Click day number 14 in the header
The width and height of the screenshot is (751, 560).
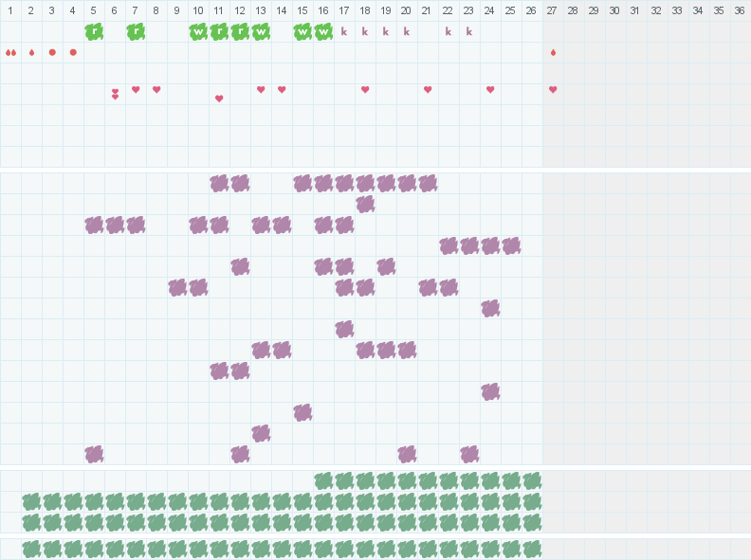tap(282, 10)
